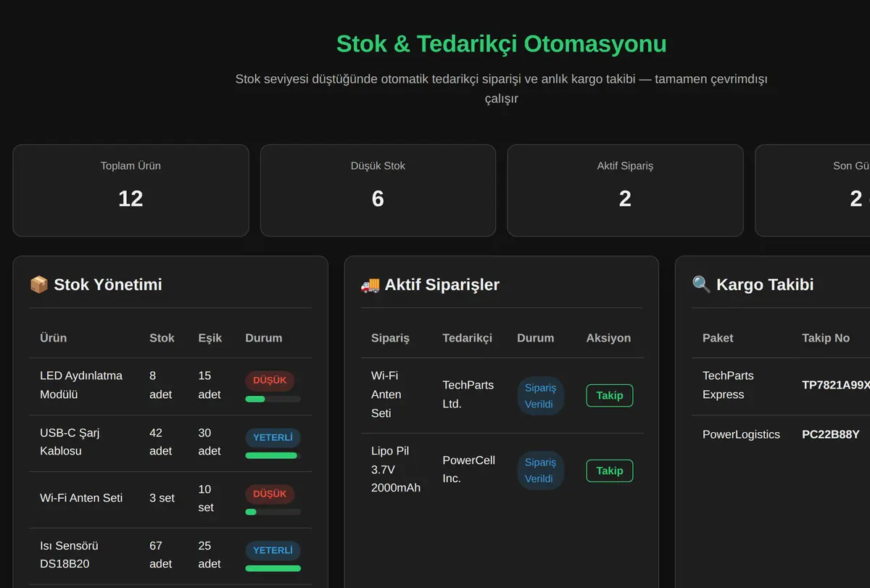This screenshot has width=870, height=588.
Task: Click DÜŞÜK badge for Wi-Fi Anten Seti
Action: 270,494
